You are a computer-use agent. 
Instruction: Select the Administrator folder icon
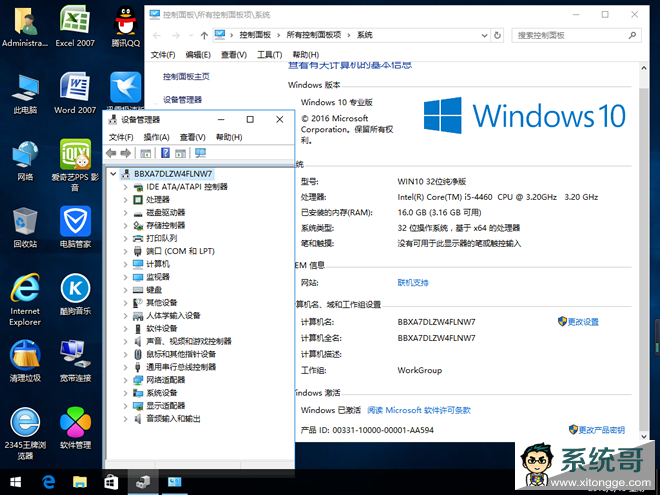[25, 25]
